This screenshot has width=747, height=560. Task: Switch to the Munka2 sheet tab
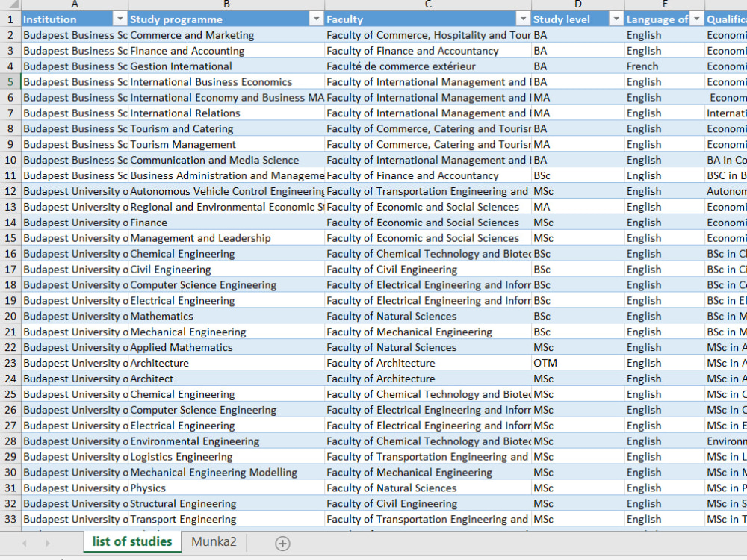tap(214, 541)
